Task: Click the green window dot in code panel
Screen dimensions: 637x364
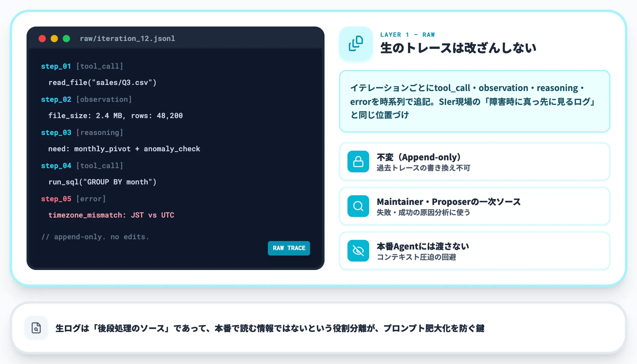Action: 66,39
